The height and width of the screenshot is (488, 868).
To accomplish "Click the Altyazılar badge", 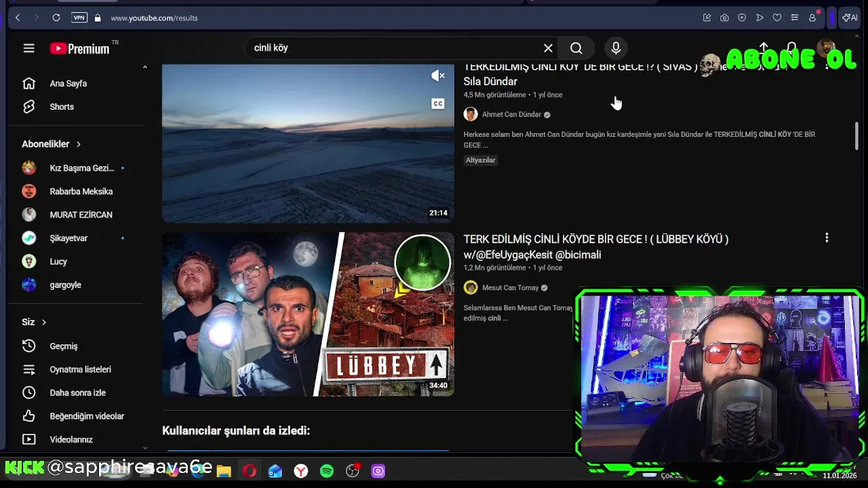I will click(x=481, y=160).
